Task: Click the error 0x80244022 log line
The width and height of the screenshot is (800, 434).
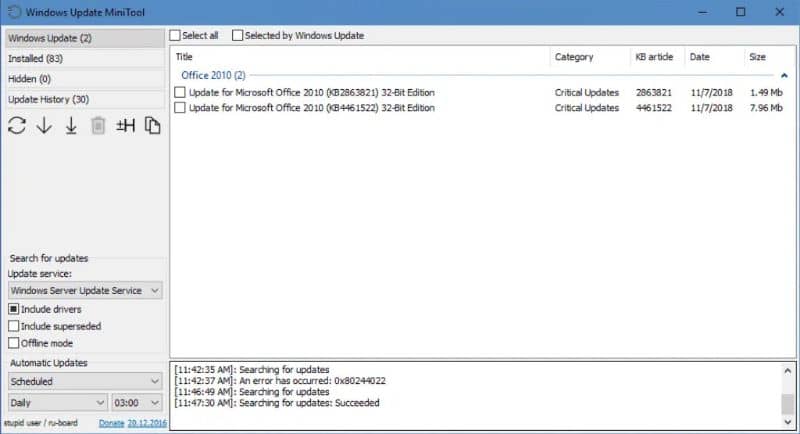Action: (280, 380)
